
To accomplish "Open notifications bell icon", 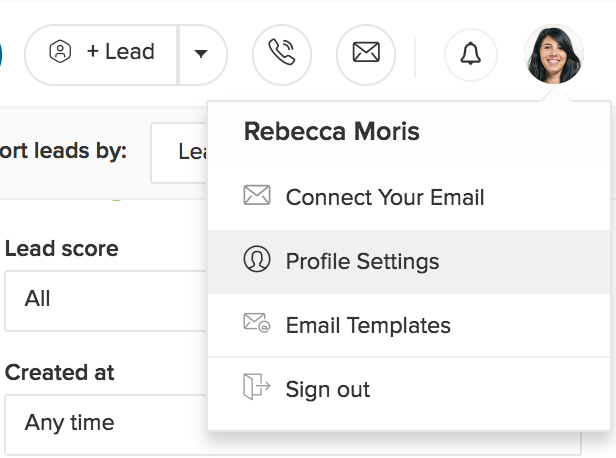I will click(x=470, y=54).
